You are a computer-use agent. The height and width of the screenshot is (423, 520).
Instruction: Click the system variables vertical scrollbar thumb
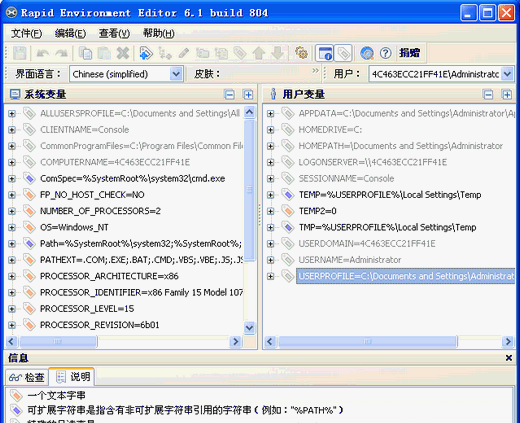point(249,190)
